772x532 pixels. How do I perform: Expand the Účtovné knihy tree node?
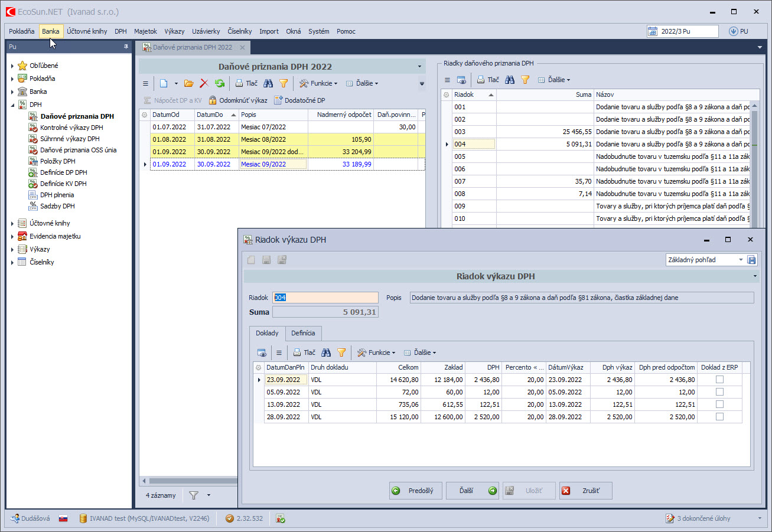click(x=12, y=223)
